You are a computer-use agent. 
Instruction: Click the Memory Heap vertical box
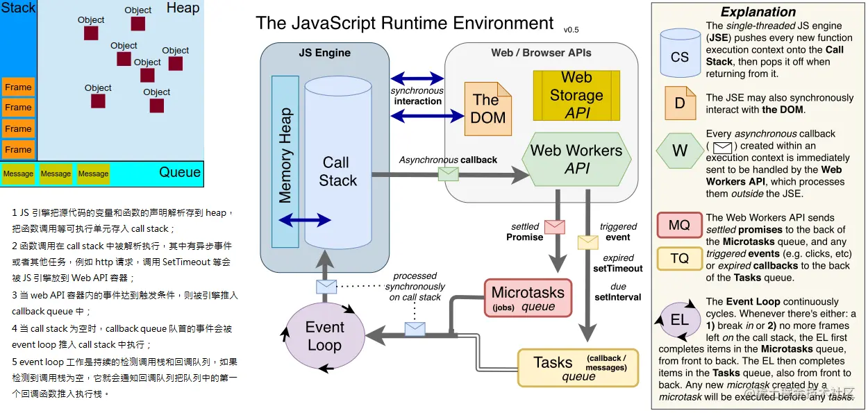(x=285, y=162)
